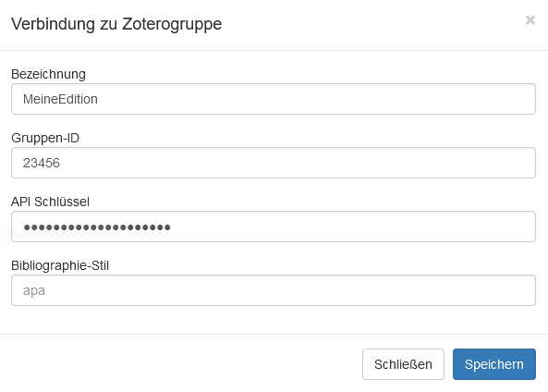Place cursor in the MeineEdition text
This screenshot has width=548, height=392.
[x=60, y=99]
